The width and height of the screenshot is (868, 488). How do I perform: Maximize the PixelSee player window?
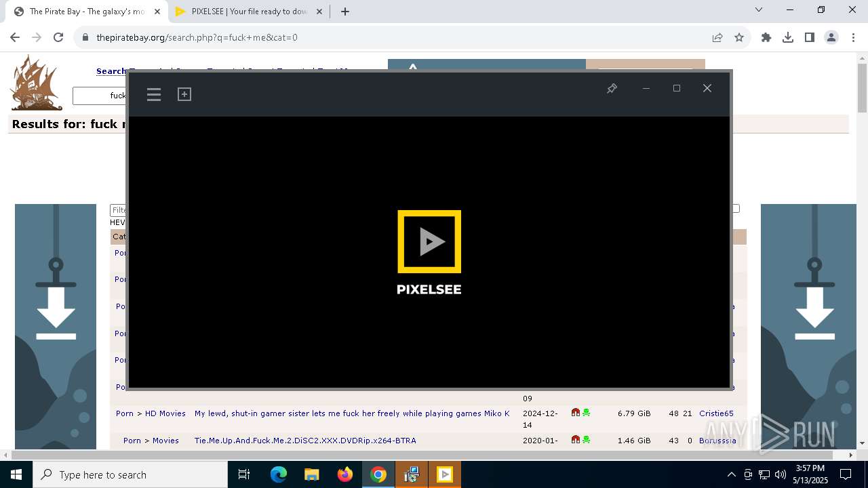pos(676,88)
